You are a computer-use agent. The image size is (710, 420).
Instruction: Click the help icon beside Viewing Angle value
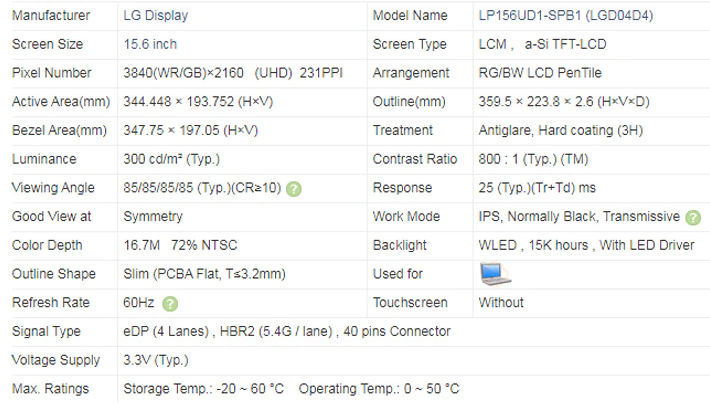(293, 189)
